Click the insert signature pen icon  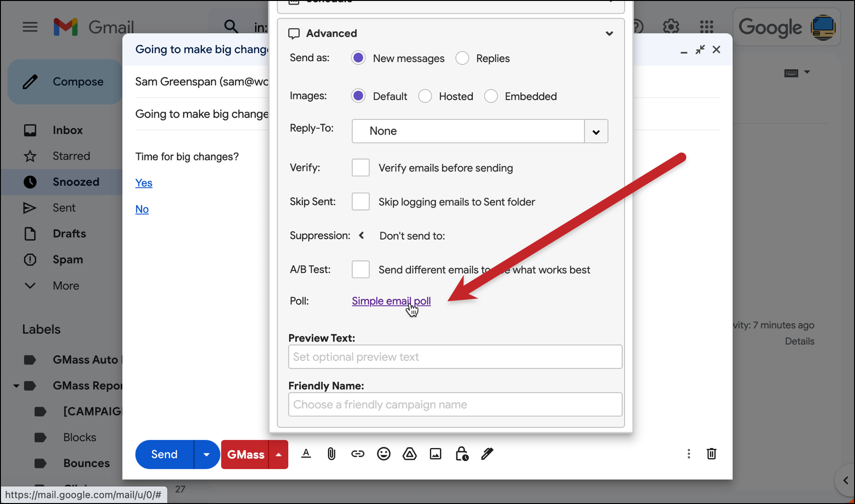487,454
